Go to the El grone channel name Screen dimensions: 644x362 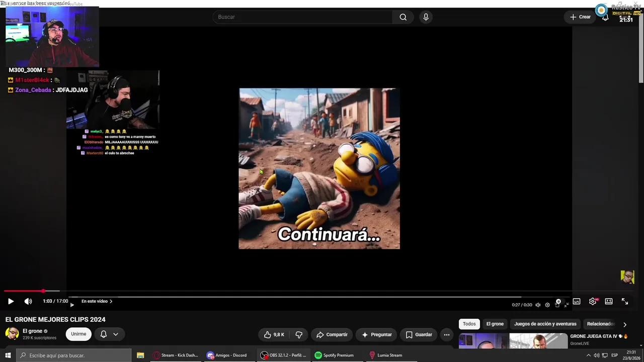tap(32, 331)
